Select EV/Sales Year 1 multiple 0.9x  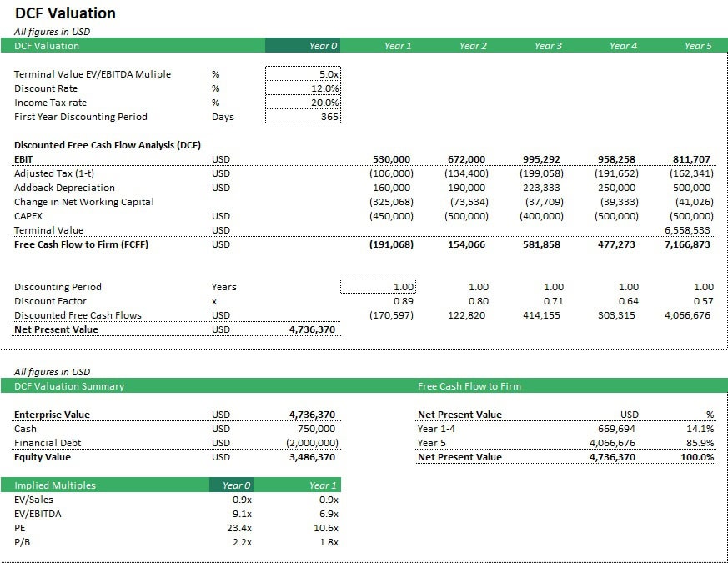(x=329, y=500)
